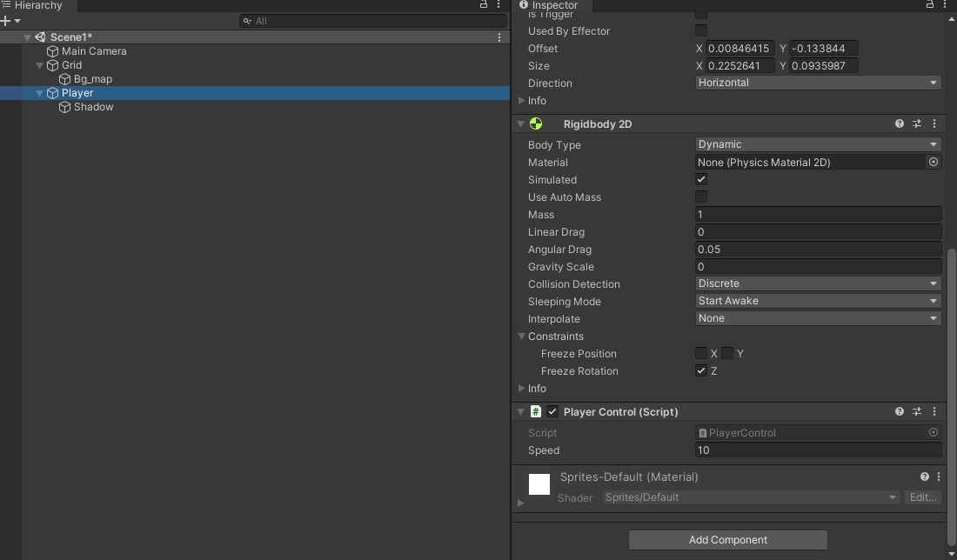Click the Speed value field
Viewport: 957px width, 560px height.
pos(818,450)
